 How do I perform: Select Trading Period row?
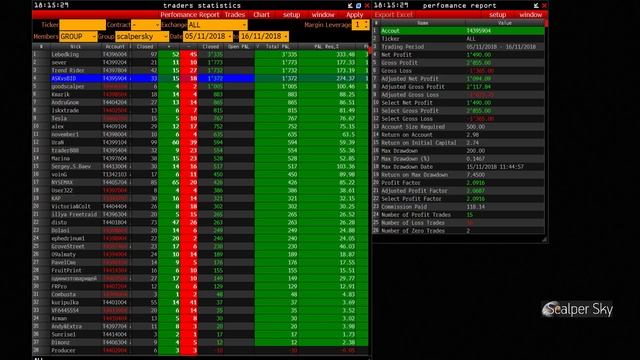[458, 47]
